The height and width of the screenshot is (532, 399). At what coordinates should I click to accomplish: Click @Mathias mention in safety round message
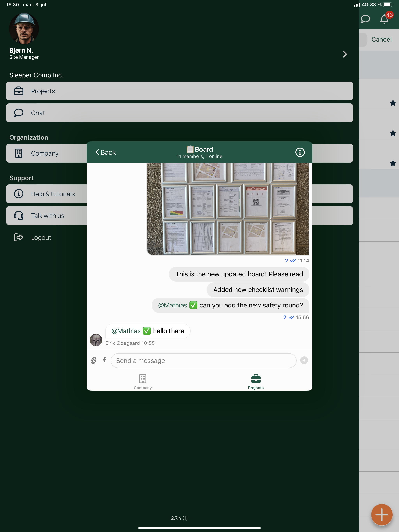coord(173,305)
